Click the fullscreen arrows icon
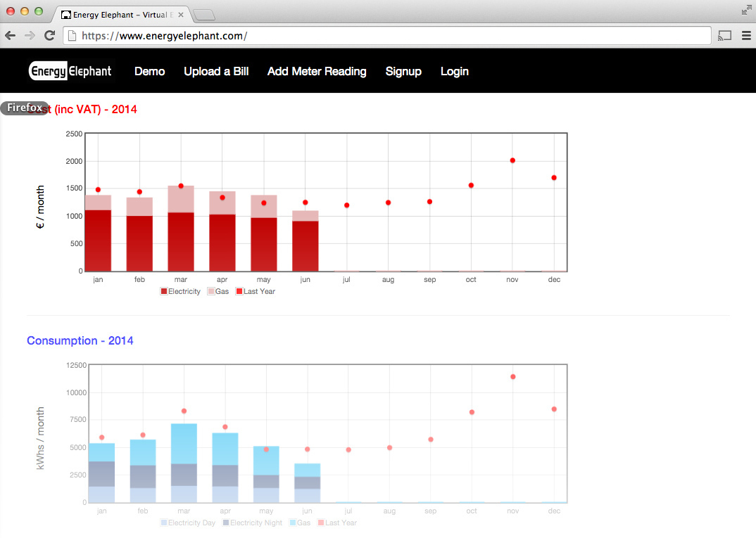Image resolution: width=756 pixels, height=538 pixels. click(746, 10)
